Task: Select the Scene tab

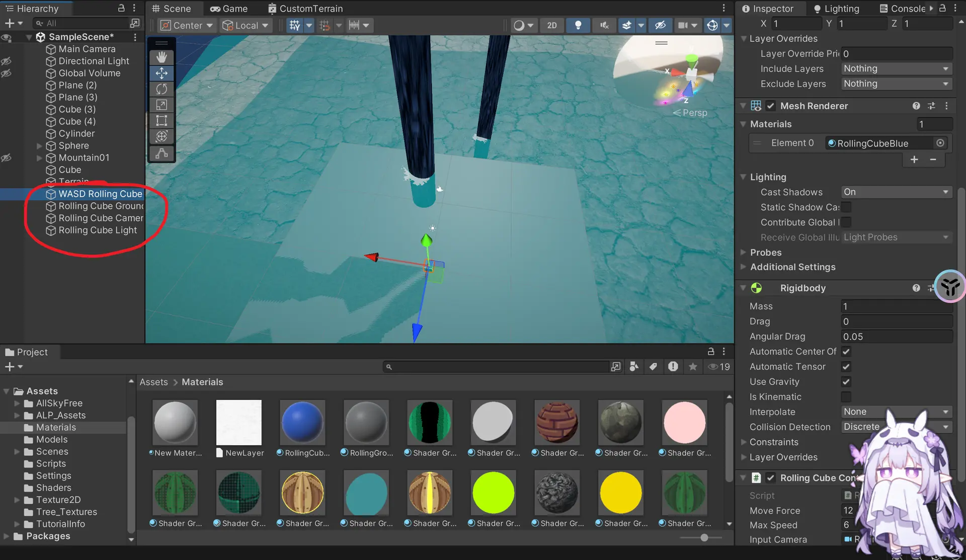Action: 172,9
